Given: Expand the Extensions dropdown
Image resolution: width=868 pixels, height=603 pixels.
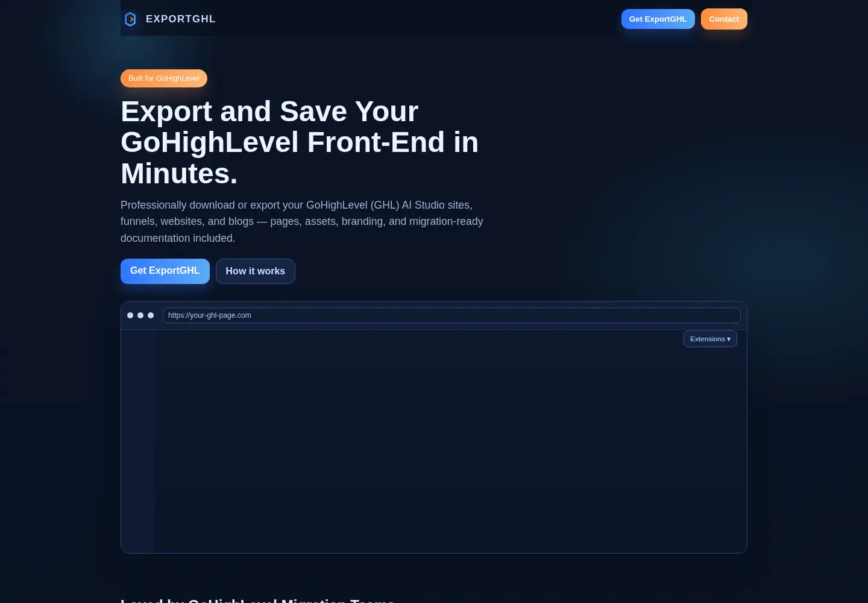Looking at the screenshot, I should click(710, 339).
